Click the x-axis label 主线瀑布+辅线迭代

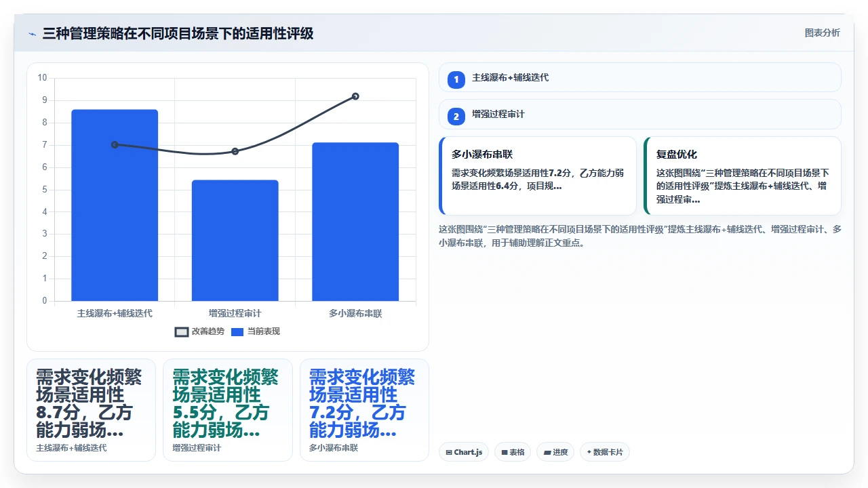(115, 313)
